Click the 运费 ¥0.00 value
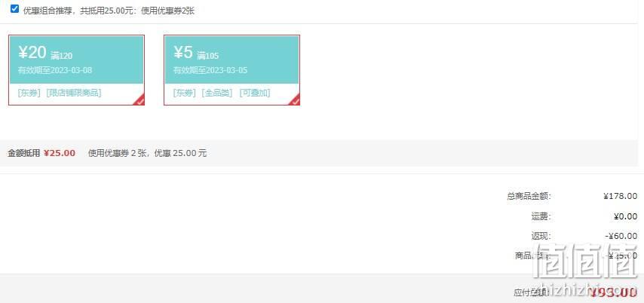 (x=625, y=216)
